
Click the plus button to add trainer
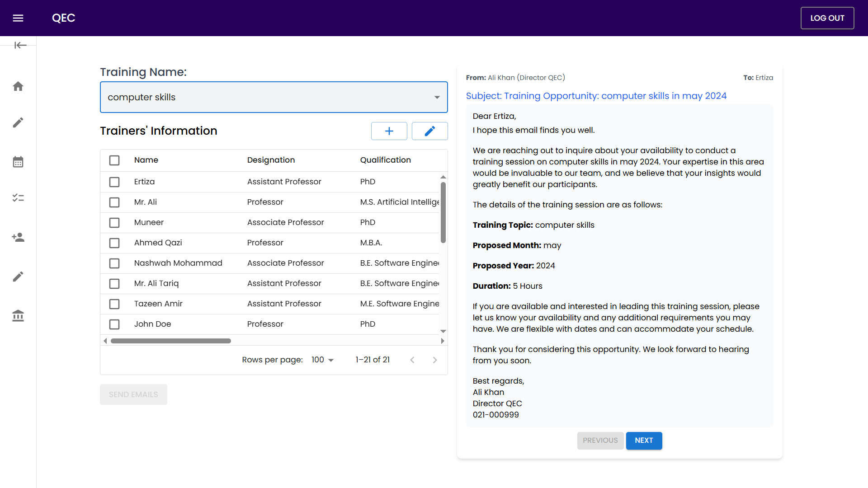[x=389, y=131]
